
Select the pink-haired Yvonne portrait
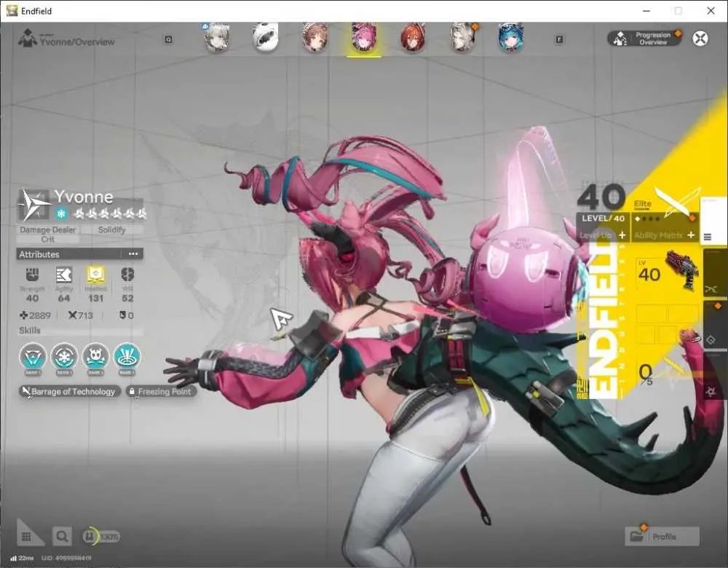pos(364,37)
